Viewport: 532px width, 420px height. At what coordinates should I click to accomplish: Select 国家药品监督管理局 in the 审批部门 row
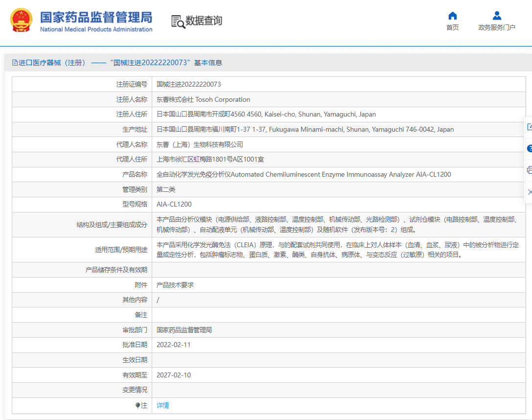[184, 330]
